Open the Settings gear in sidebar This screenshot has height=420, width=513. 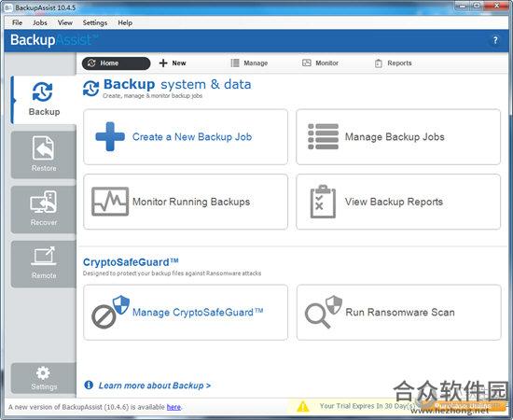point(44,378)
